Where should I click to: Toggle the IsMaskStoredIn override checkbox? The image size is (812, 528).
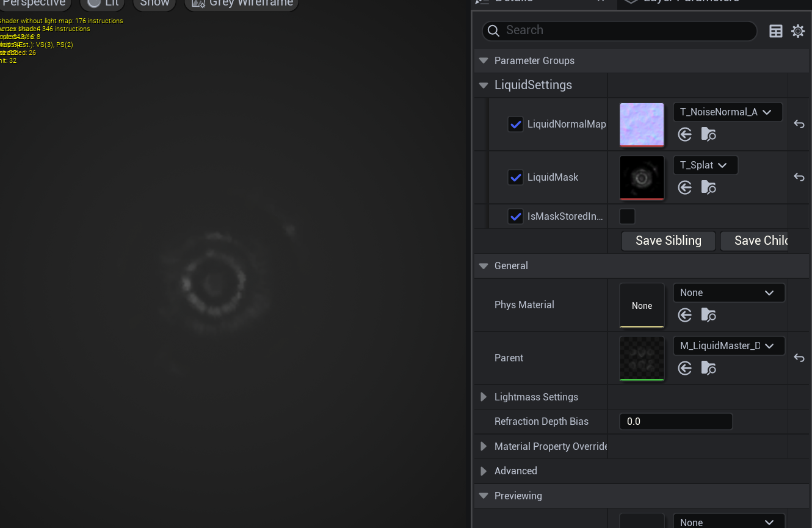tap(515, 217)
